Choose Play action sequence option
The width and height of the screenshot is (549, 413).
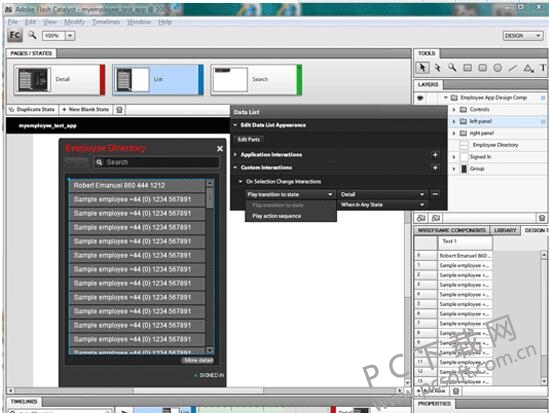click(x=291, y=216)
